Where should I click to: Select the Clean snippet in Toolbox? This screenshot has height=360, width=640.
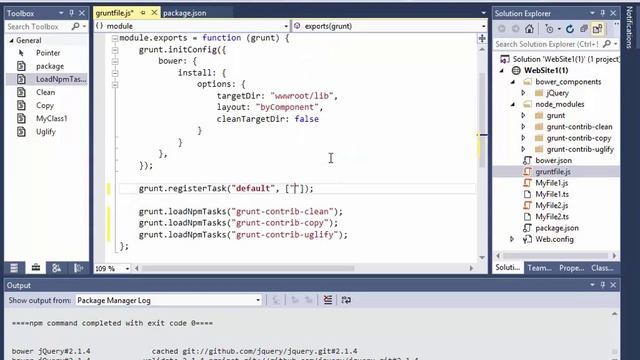tap(45, 92)
